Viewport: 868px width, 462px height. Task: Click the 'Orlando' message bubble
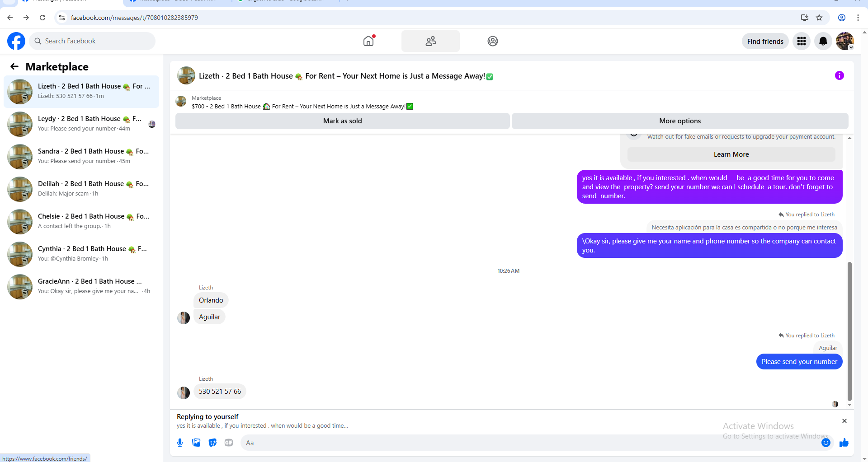tap(211, 300)
